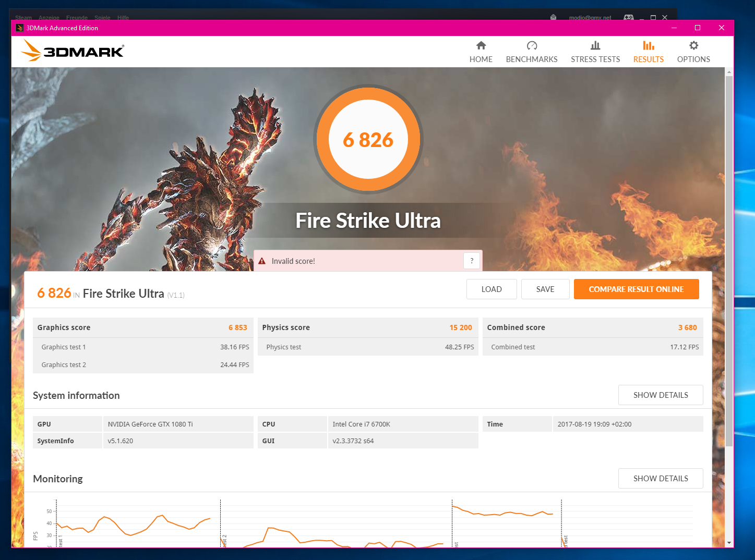Screen dimensions: 755x560
Task: Click COMPARE RESULT ONLINE
Action: point(636,289)
